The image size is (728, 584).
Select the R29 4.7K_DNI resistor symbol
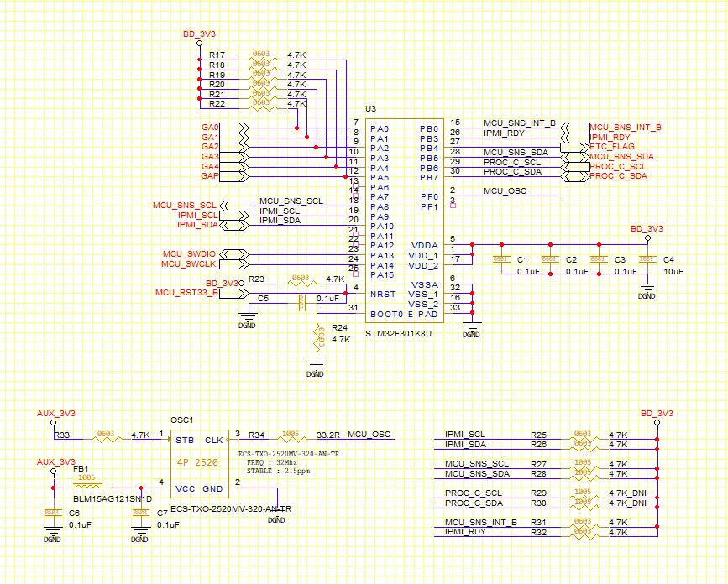pos(584,498)
